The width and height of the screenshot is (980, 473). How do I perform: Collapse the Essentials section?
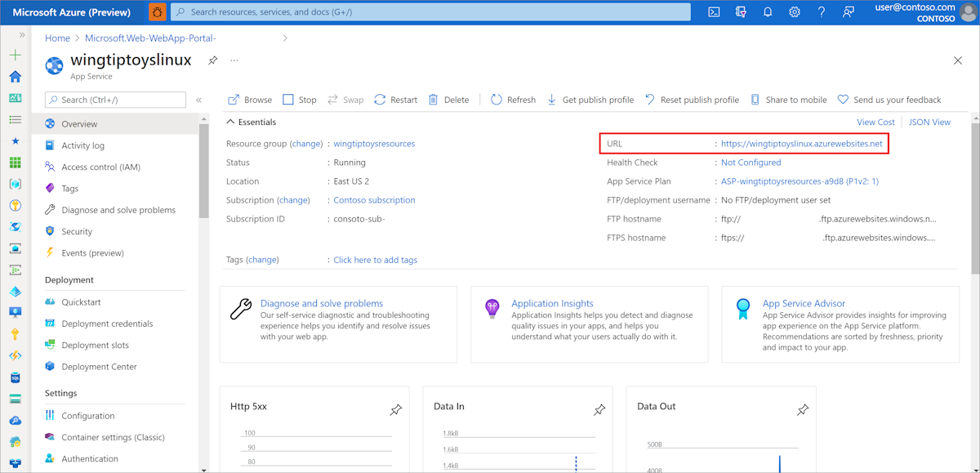click(x=230, y=121)
